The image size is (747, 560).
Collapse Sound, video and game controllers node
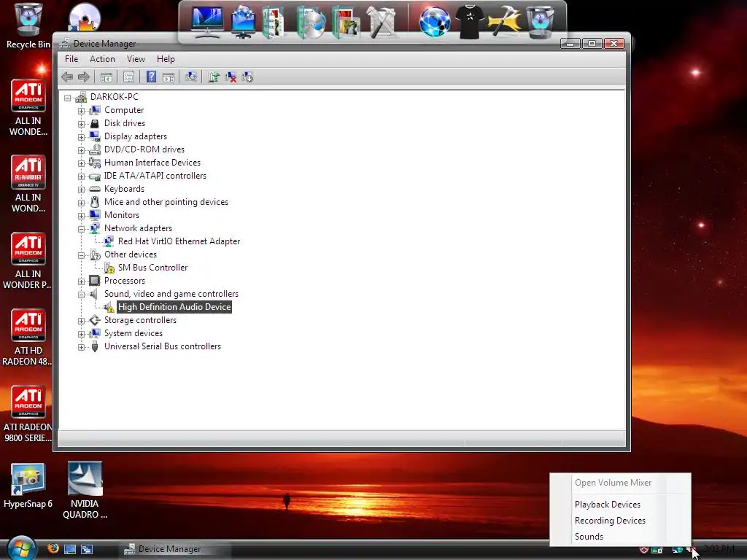pyautogui.click(x=82, y=295)
